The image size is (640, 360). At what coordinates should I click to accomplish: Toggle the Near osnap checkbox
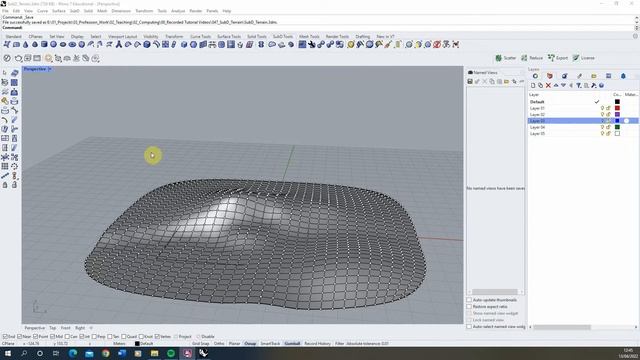coord(20,337)
